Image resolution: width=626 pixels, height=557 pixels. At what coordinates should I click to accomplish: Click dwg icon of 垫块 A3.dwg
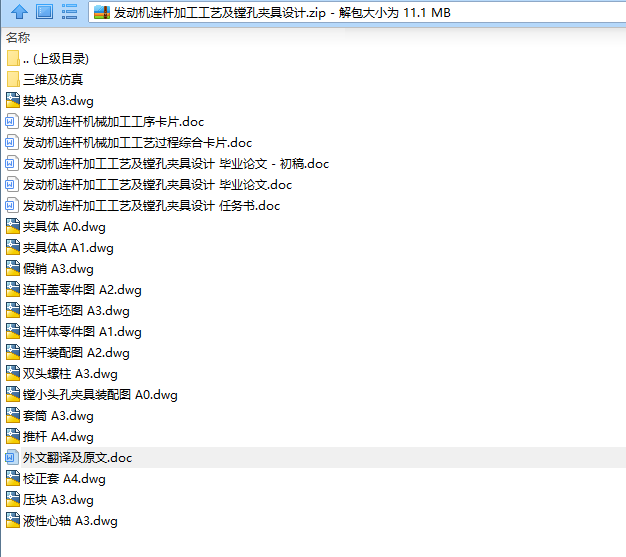(13, 101)
